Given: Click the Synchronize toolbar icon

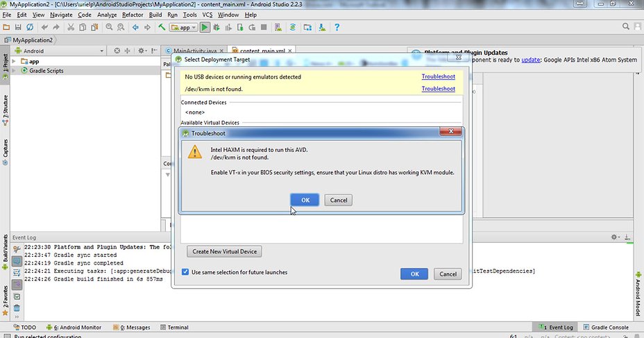Looking at the screenshot, I should pyautogui.click(x=30, y=27).
